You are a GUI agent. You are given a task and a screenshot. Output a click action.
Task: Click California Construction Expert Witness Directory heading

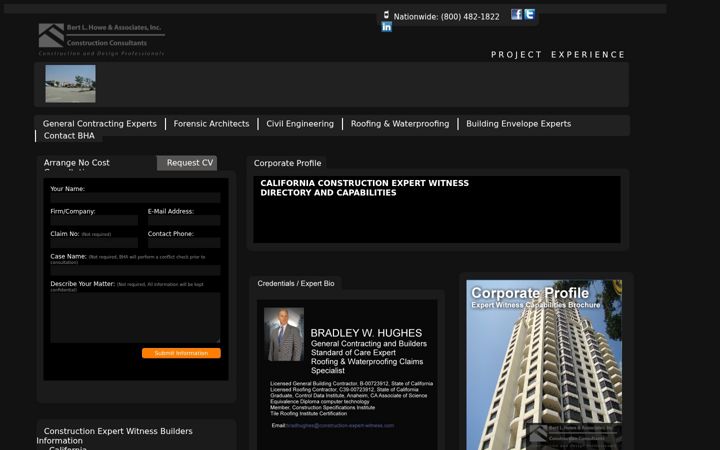[365, 188]
